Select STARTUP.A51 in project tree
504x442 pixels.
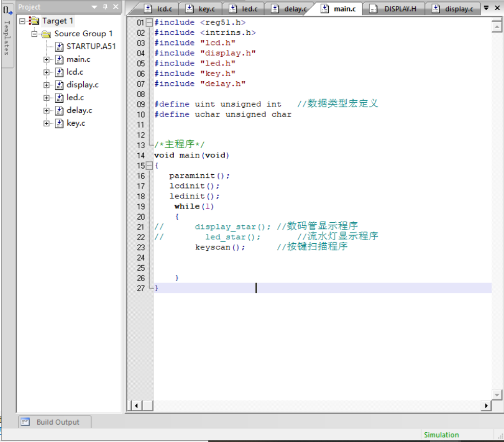91,46
